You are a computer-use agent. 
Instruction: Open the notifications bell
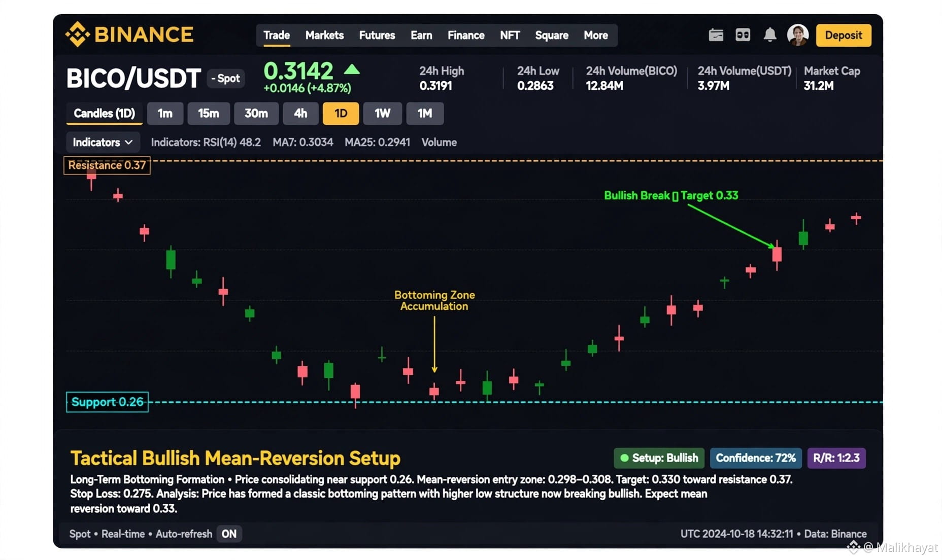[769, 35]
